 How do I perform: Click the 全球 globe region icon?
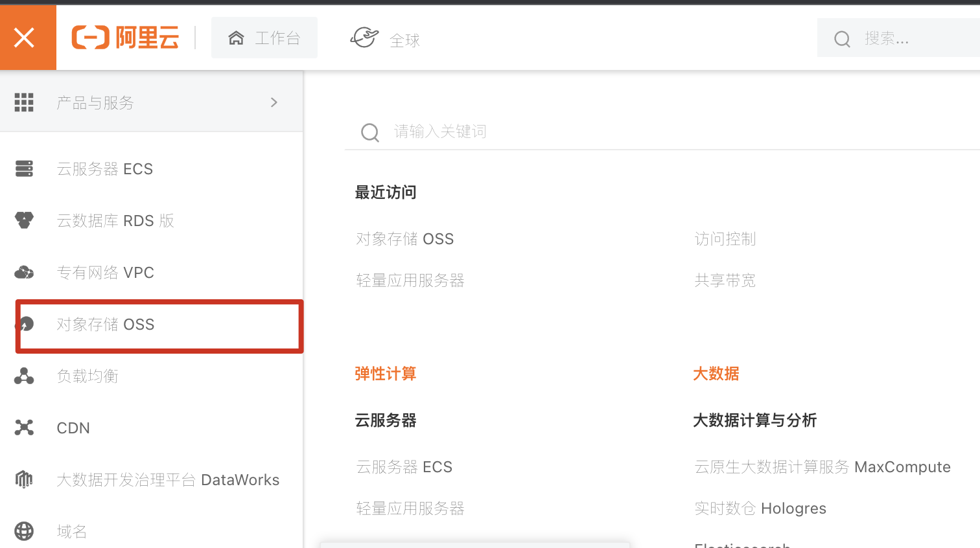click(x=364, y=38)
